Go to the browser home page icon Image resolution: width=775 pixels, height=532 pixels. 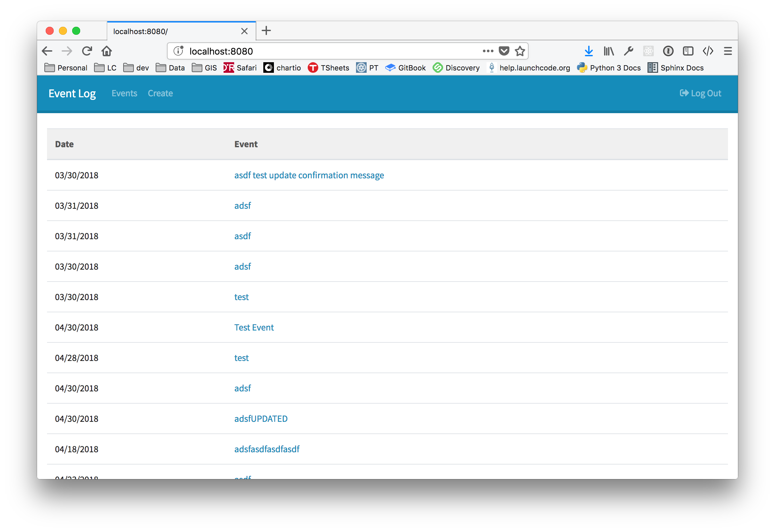(x=107, y=51)
